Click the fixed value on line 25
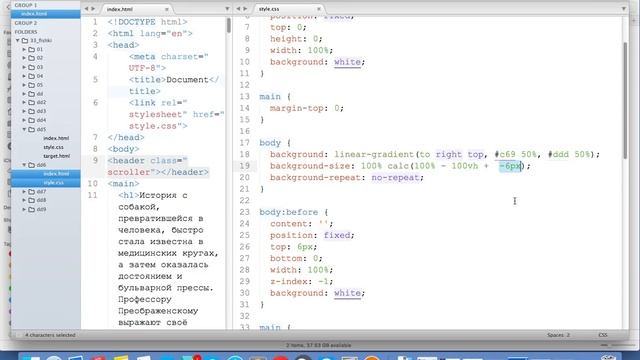This screenshot has width=640, height=360. pos(337,236)
